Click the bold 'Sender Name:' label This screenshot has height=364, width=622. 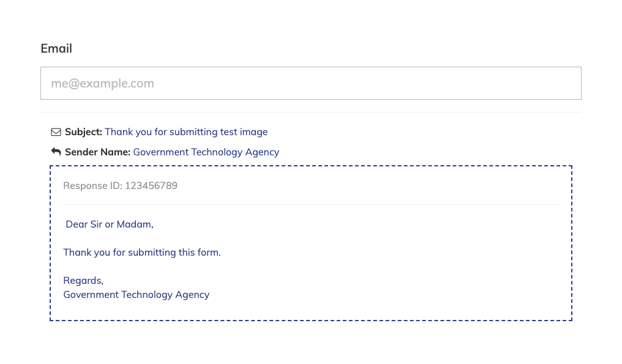pos(97,152)
